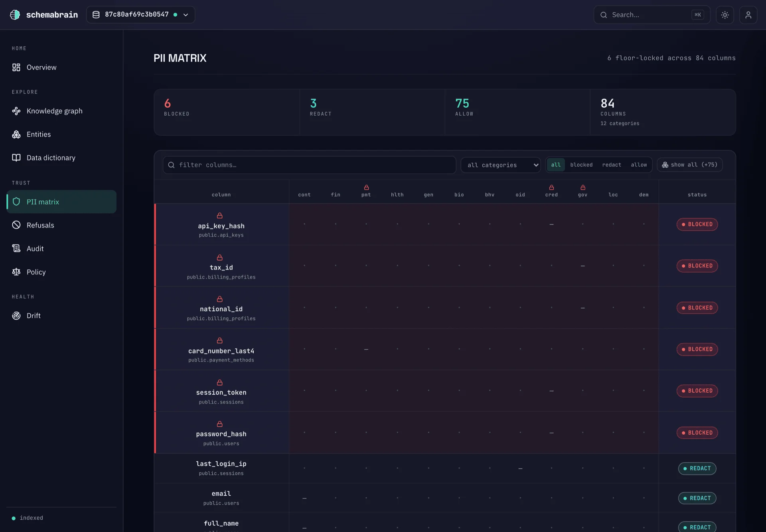The height and width of the screenshot is (532, 766).
Task: Click the 'cont' column header
Action: (304, 195)
